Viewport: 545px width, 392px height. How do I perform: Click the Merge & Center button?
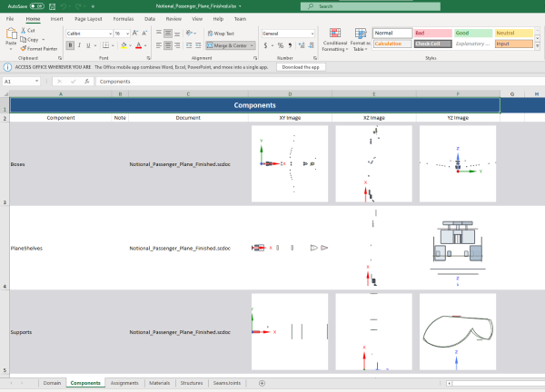pos(227,45)
